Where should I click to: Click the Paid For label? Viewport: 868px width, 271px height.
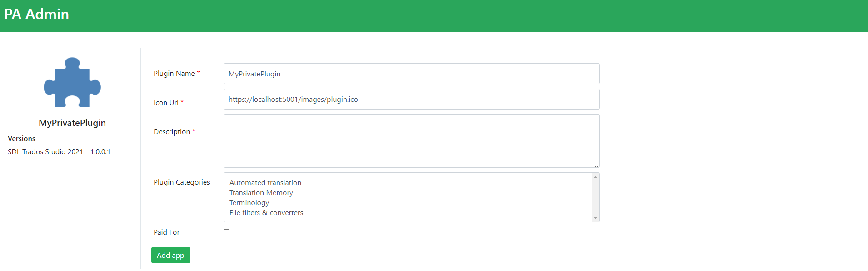[166, 232]
